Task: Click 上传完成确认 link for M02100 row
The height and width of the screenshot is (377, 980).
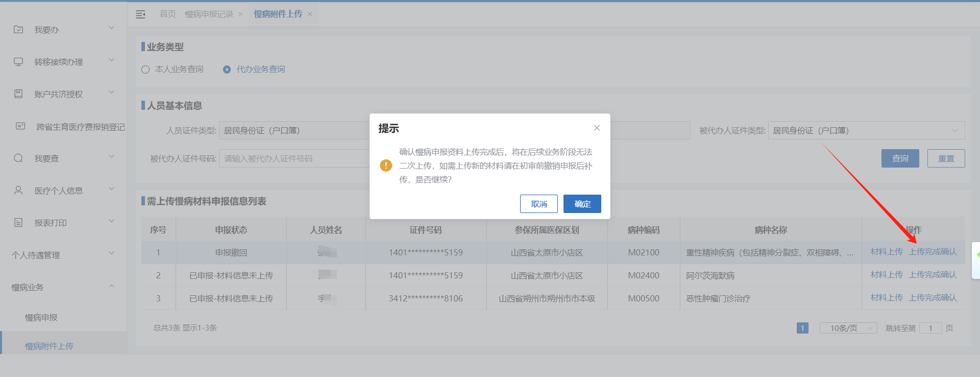Action: pyautogui.click(x=933, y=252)
